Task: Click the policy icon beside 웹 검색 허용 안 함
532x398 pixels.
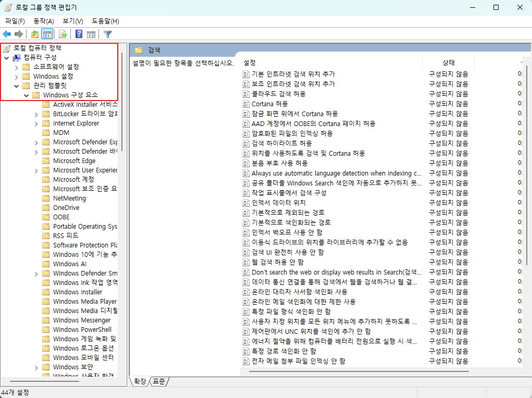Action: pos(246,262)
